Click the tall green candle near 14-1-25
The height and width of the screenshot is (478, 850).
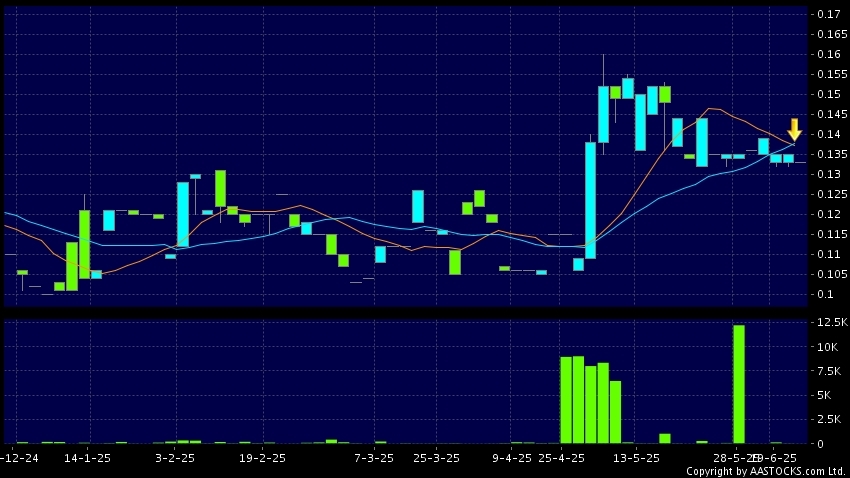pos(85,244)
